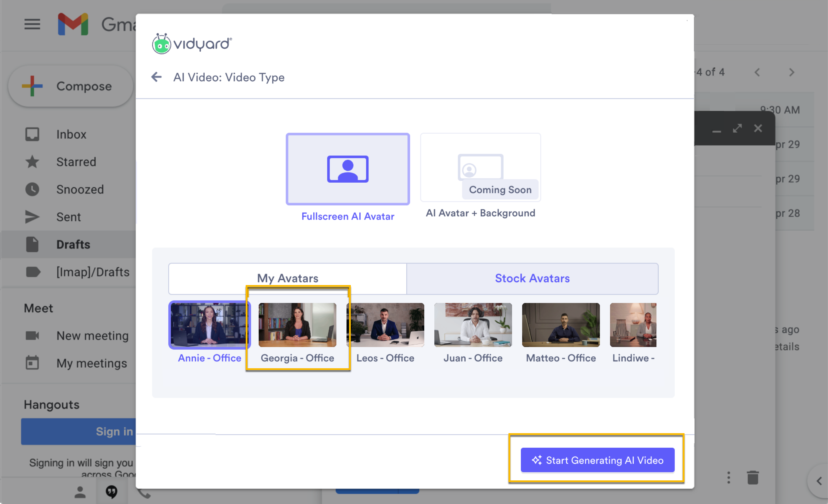Viewport: 828px width, 504px height.
Task: Discard draft with trash icon
Action: pyautogui.click(x=753, y=477)
